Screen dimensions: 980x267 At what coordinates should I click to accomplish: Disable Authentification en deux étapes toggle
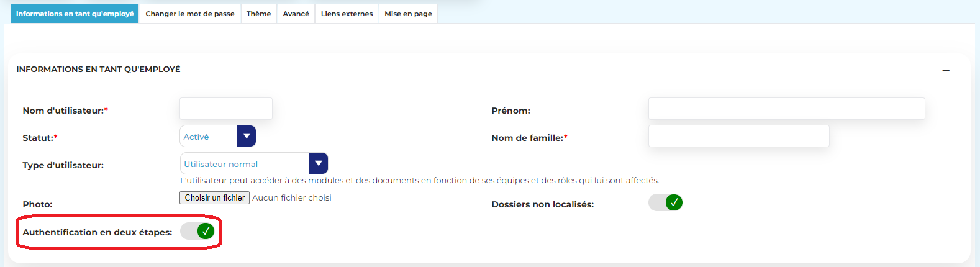(197, 232)
